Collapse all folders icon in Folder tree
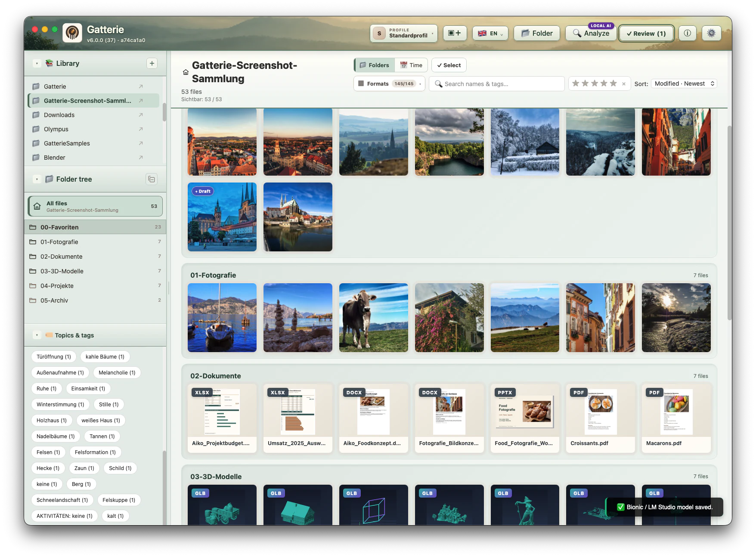 [152, 179]
